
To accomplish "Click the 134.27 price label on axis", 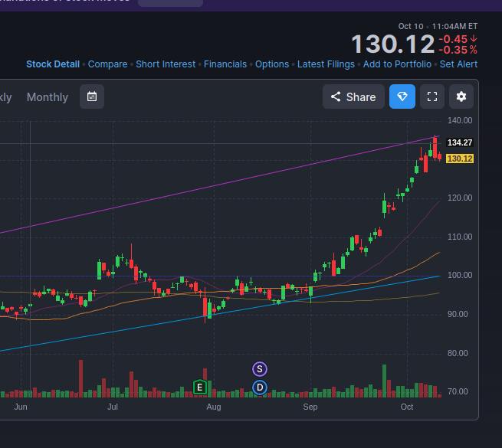I will (460, 142).
